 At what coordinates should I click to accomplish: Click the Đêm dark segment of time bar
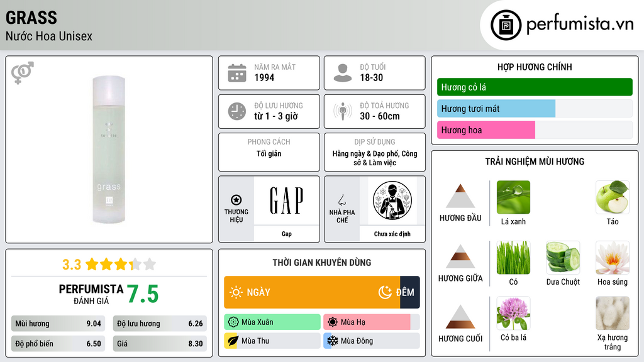pyautogui.click(x=410, y=292)
